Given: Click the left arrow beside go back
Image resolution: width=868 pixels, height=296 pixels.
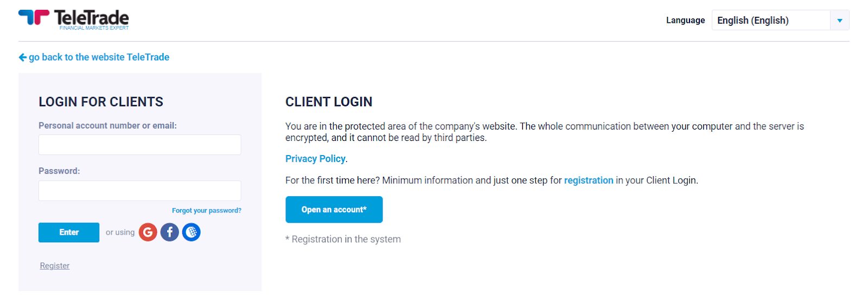Looking at the screenshot, I should 22,57.
